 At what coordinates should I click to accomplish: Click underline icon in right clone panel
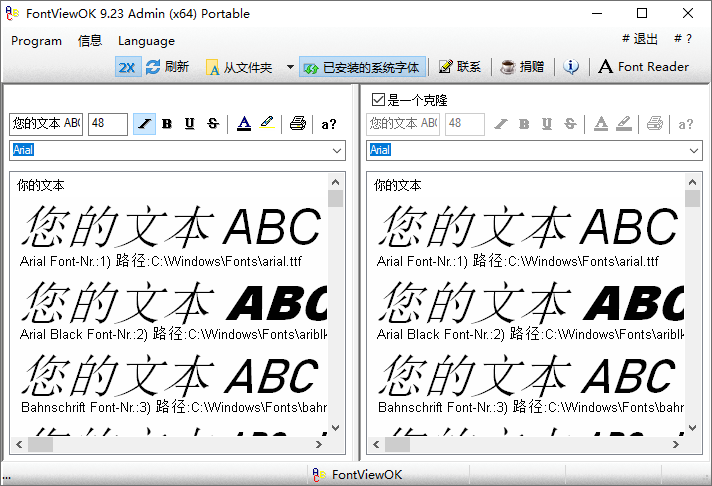tap(547, 124)
